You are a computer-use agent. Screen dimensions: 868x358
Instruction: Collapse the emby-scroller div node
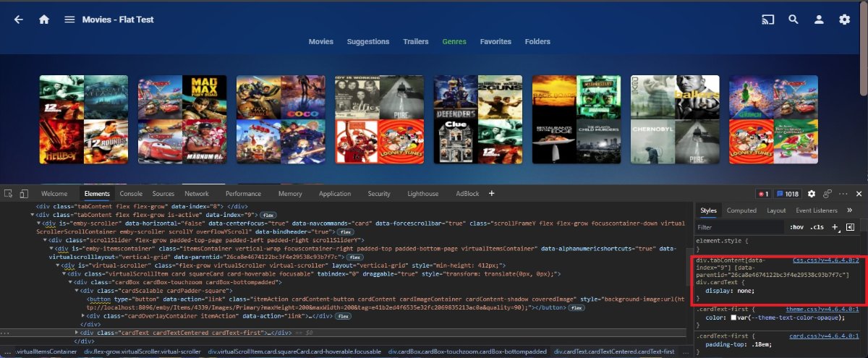(40, 223)
